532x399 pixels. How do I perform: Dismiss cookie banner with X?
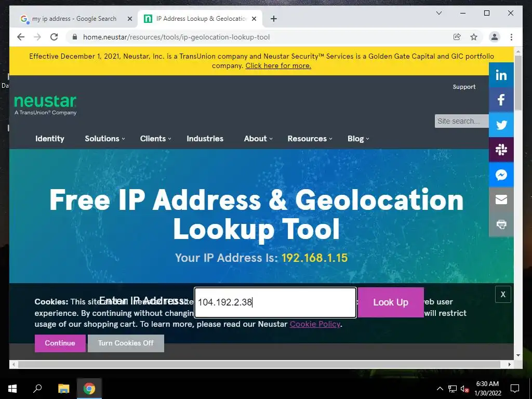pos(503,294)
